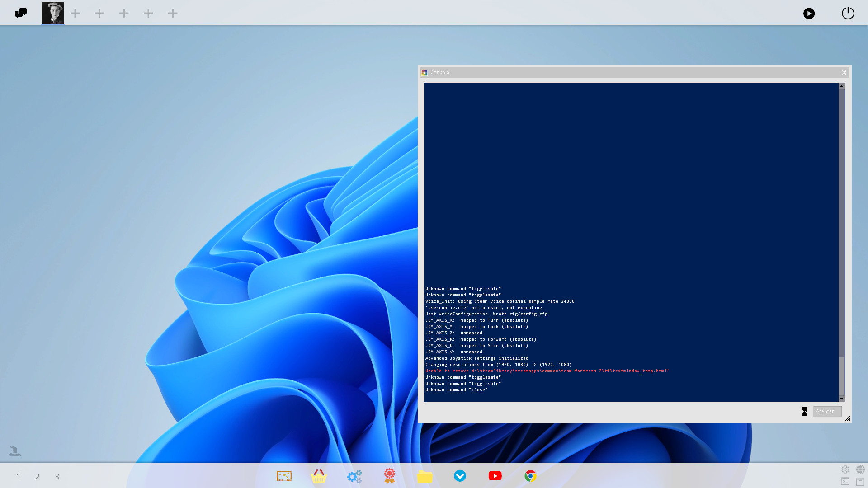Click the 'Unknown command "close"' line
868x488 pixels.
pos(456,390)
